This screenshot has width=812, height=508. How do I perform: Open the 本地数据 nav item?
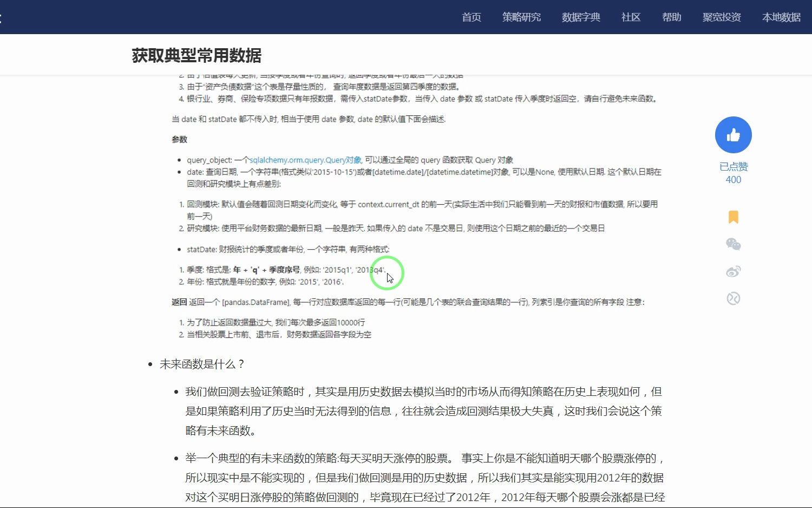click(x=781, y=17)
